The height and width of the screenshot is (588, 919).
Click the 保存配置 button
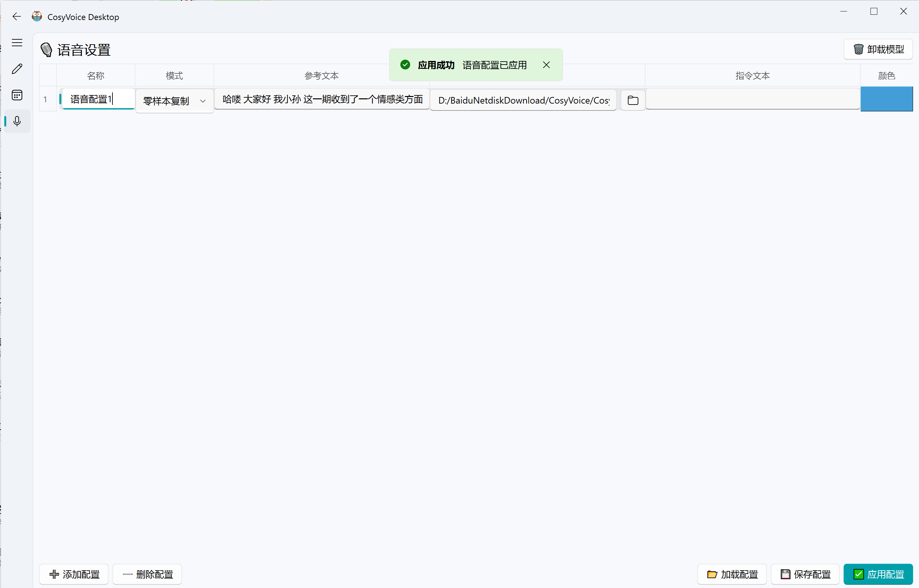805,574
